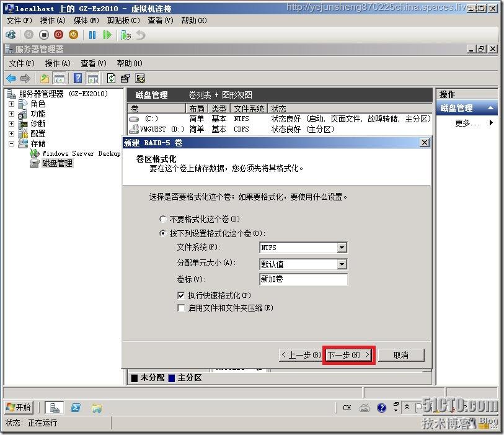Open 操作(A) menu in Server Manager
Screen dimensions: 504x435
pyautogui.click(x=58, y=63)
